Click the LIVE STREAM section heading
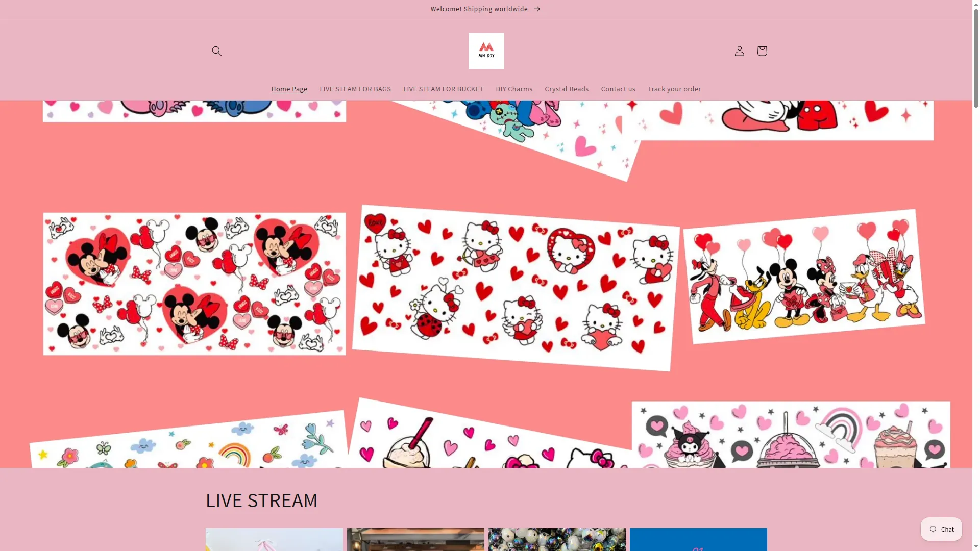 (x=261, y=500)
